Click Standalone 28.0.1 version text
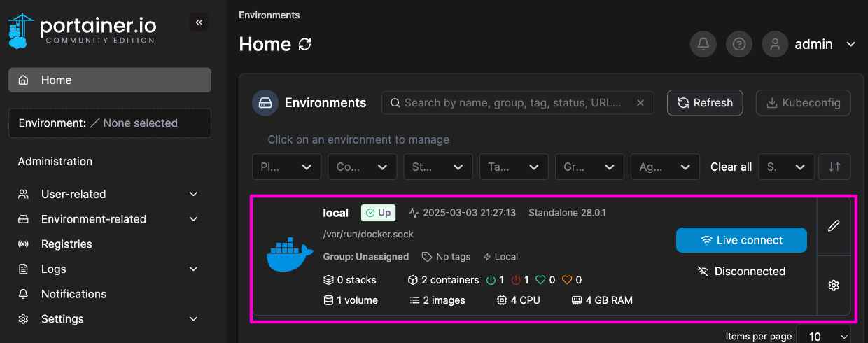This screenshot has height=343, width=868. coord(567,213)
